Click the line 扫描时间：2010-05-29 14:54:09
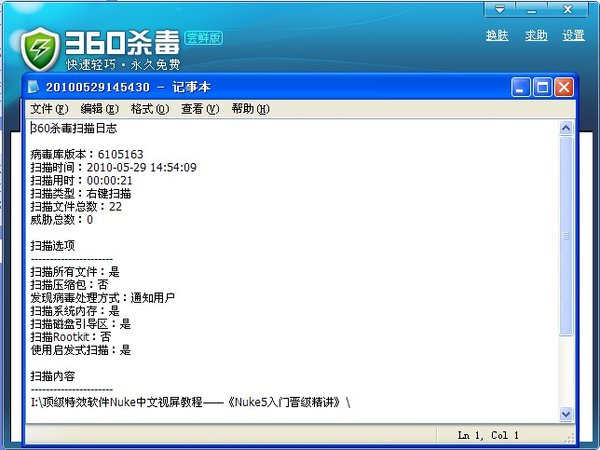 tap(114, 167)
